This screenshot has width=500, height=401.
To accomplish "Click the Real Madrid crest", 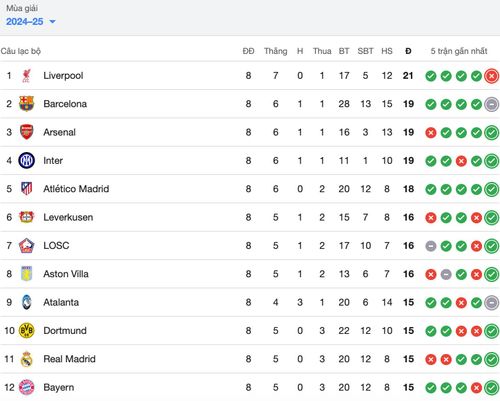I will click(26, 359).
